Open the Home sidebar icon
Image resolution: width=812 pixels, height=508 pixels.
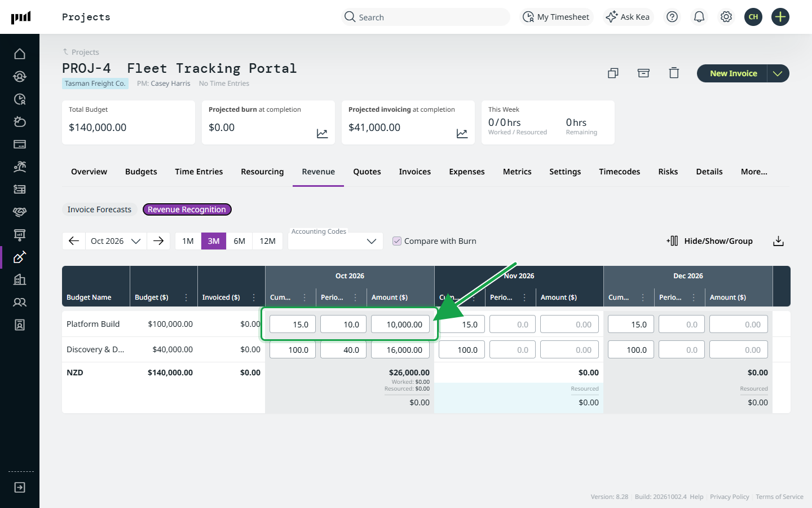click(20, 54)
